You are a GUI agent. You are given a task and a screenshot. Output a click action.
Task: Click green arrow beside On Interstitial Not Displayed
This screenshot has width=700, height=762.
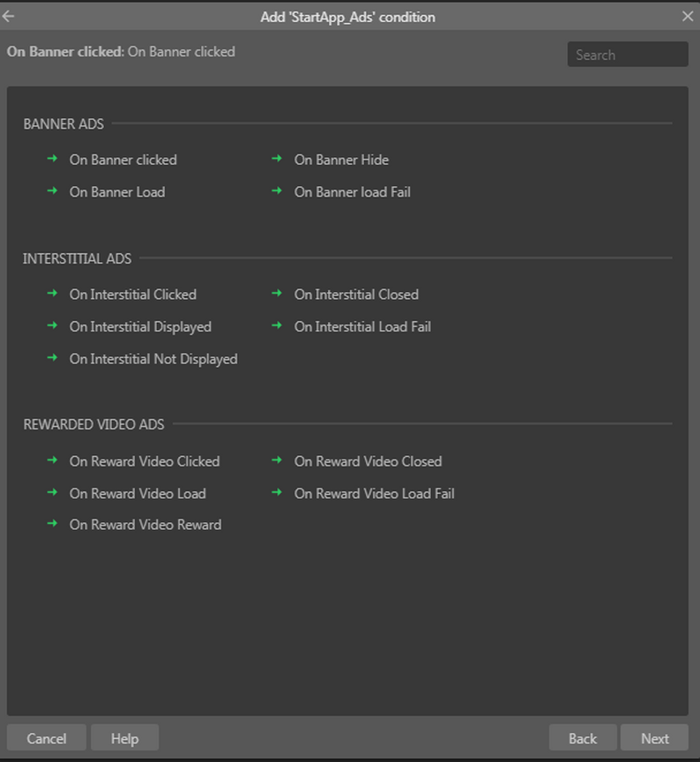(x=53, y=358)
